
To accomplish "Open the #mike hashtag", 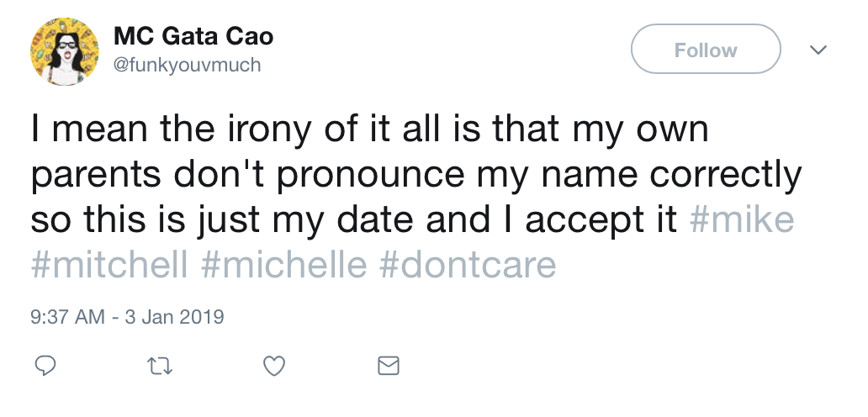I will pyautogui.click(x=742, y=220).
